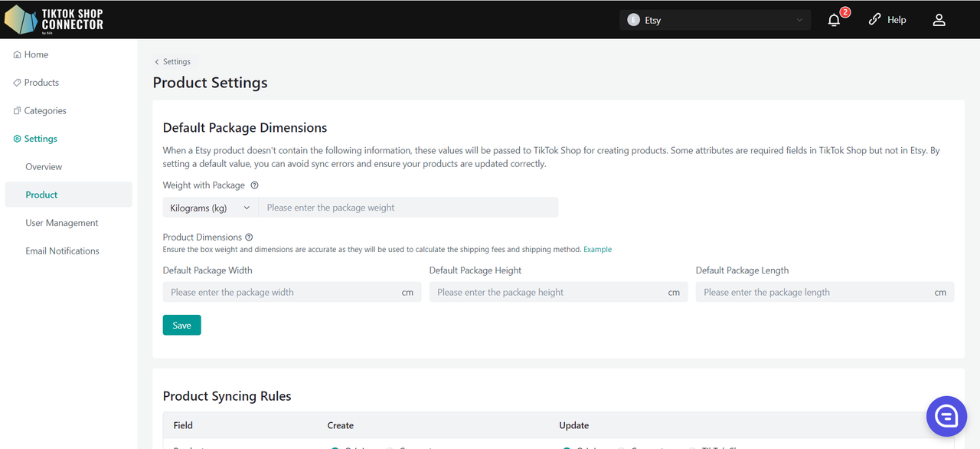The width and height of the screenshot is (980, 449).
Task: Click the TikTok Shop Connector logo
Action: click(x=54, y=20)
